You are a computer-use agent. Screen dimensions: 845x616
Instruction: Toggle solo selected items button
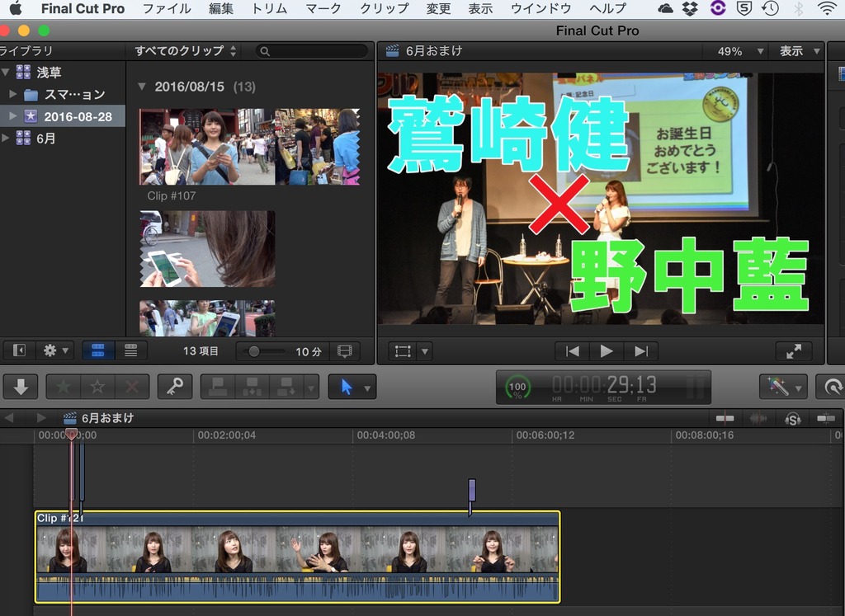pos(792,418)
